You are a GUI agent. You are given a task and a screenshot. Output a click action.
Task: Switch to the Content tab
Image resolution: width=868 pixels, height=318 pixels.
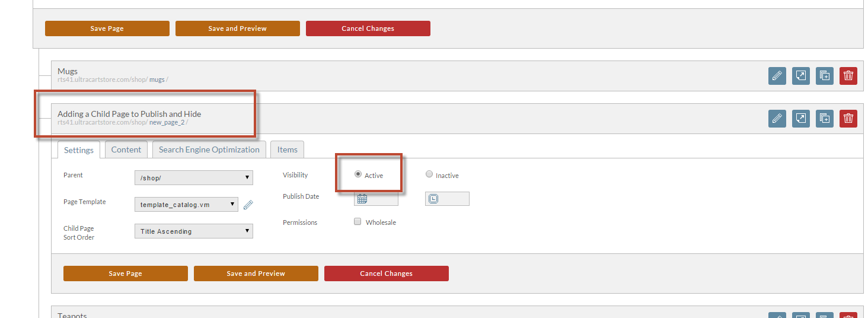(126, 150)
